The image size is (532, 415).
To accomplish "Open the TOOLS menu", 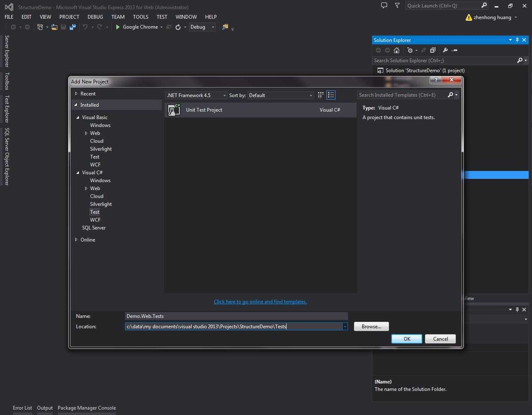I will click(140, 17).
